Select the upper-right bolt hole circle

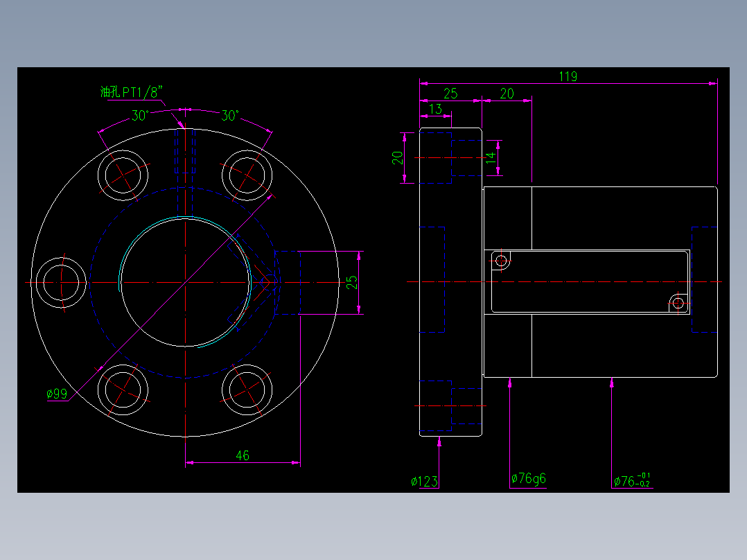click(247, 175)
